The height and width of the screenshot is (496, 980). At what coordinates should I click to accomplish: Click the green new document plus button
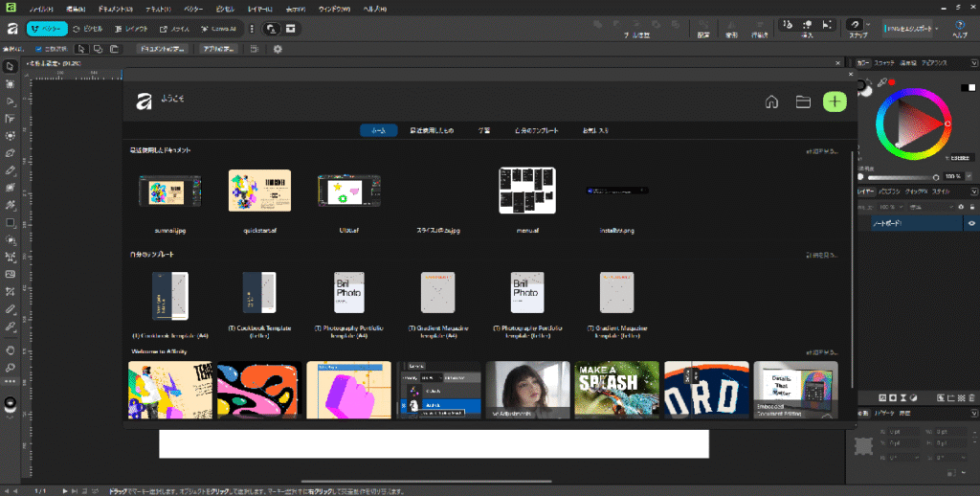click(835, 102)
